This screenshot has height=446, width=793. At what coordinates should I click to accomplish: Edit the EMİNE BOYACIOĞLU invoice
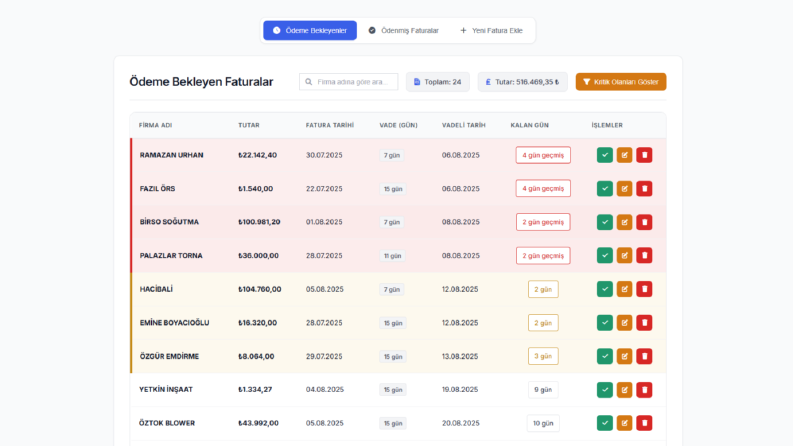[x=625, y=323]
